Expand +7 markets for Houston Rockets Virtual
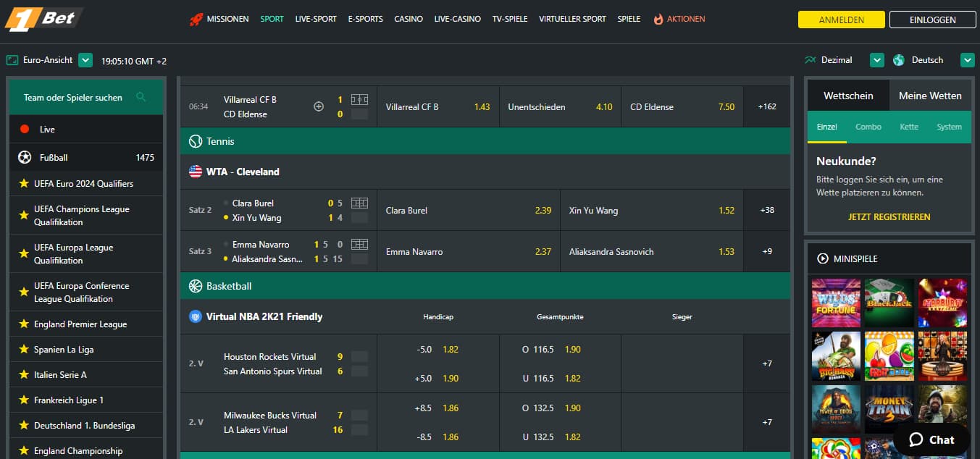Image resolution: width=980 pixels, height=459 pixels. (767, 363)
